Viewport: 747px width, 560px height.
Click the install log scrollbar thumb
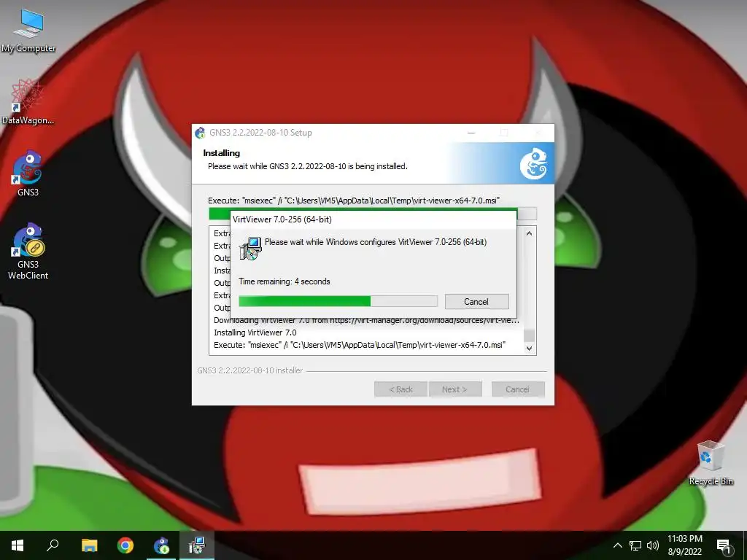[529, 335]
